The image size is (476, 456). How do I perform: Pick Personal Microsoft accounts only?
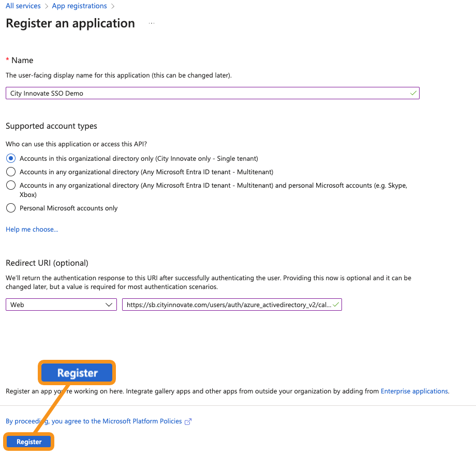click(10, 208)
